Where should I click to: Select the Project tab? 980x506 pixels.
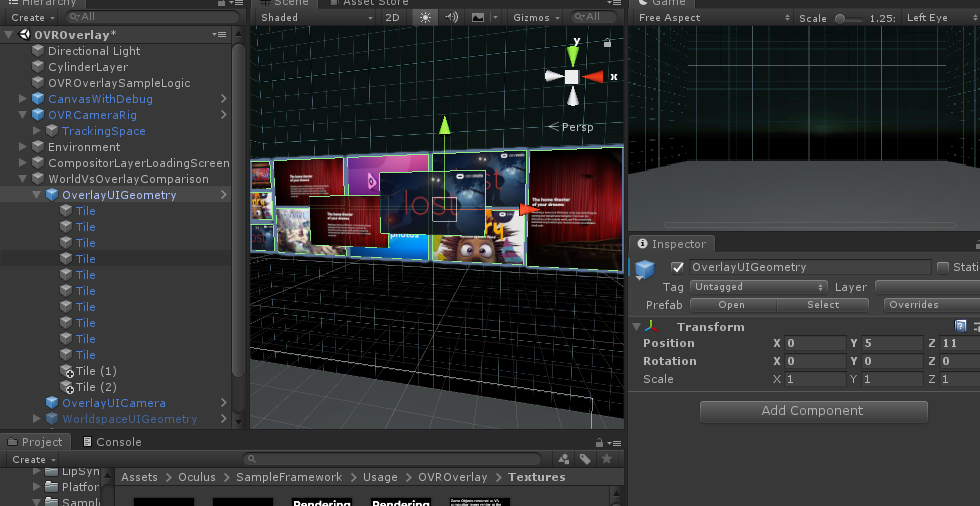click(x=35, y=442)
